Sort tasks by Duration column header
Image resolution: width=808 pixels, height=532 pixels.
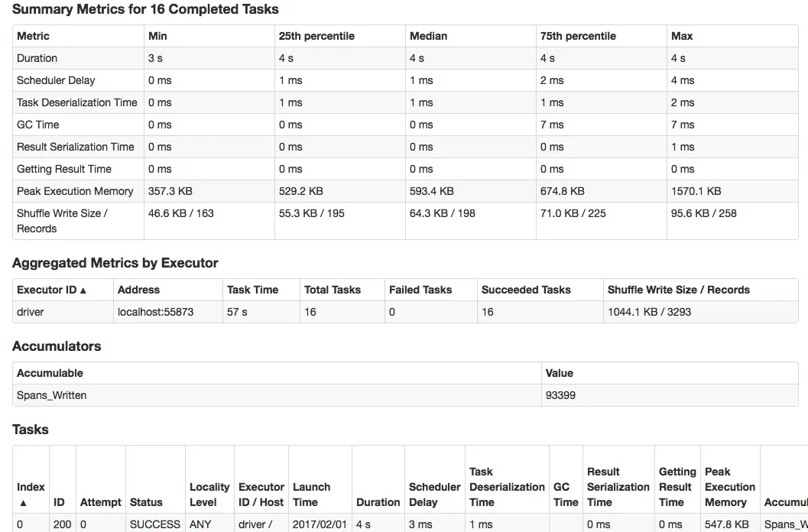378,502
